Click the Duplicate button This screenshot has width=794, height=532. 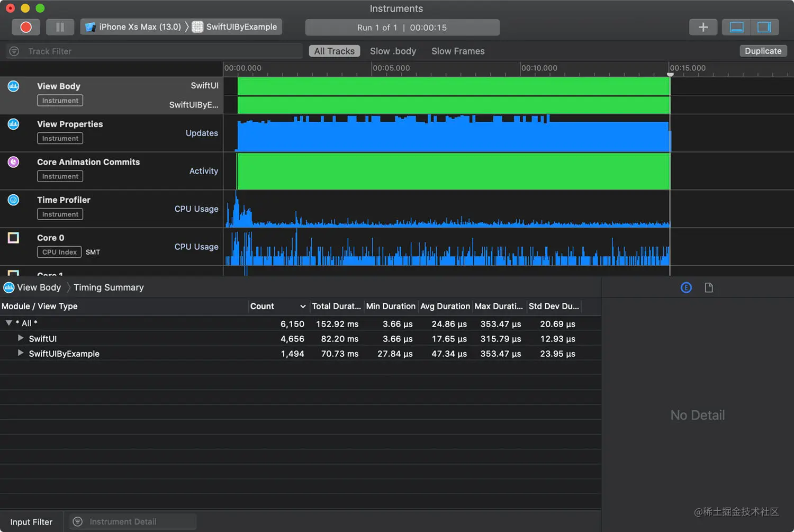pyautogui.click(x=763, y=51)
